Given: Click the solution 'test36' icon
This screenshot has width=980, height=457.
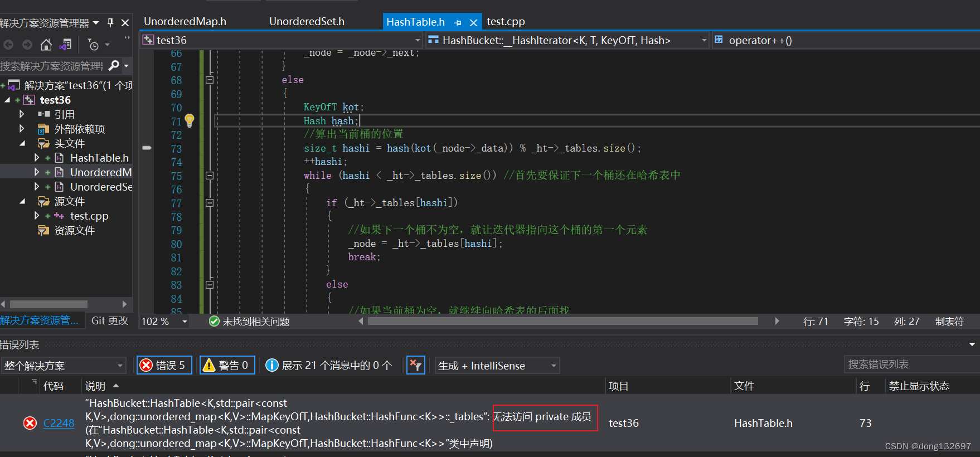Looking at the screenshot, I should click(14, 85).
